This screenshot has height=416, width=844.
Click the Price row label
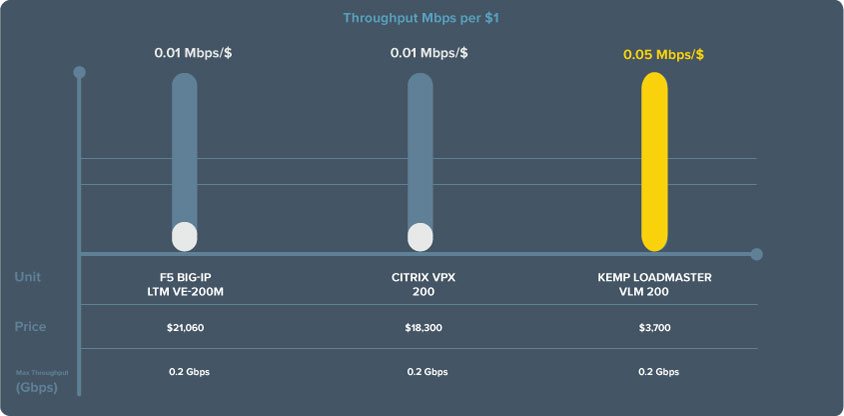(x=30, y=327)
